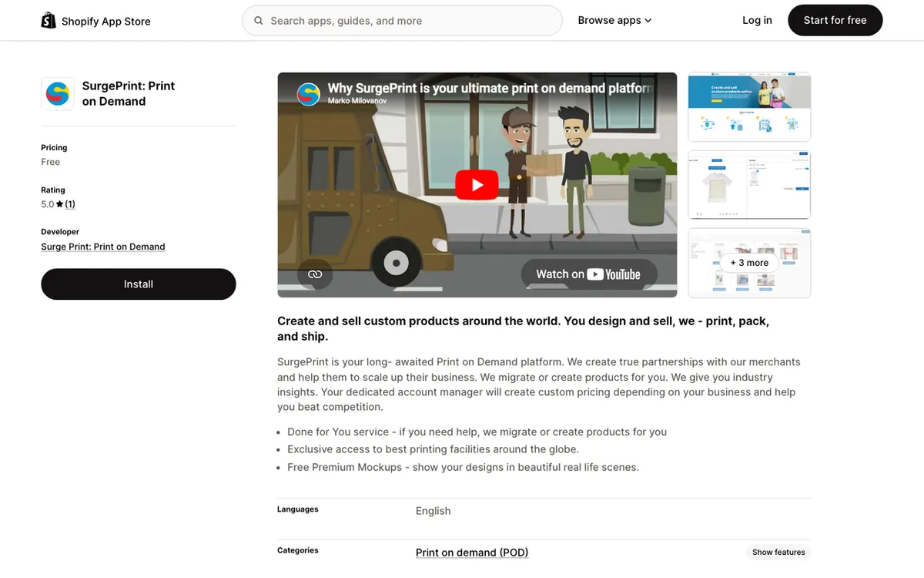Play the SurgePrint YouTube video
This screenshot has width=924, height=578.
tap(477, 185)
